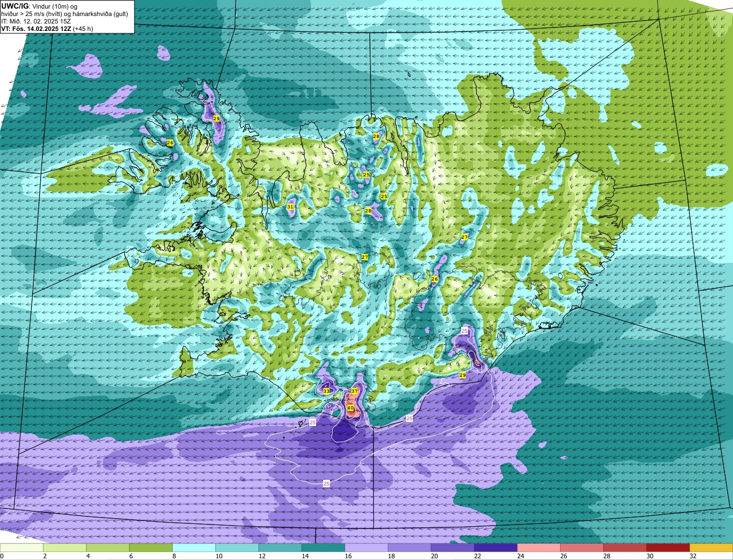Image resolution: width=733 pixels, height=560 pixels.
Task: Choose the dark teal 14–16 scale swatch
Action: click(x=323, y=548)
